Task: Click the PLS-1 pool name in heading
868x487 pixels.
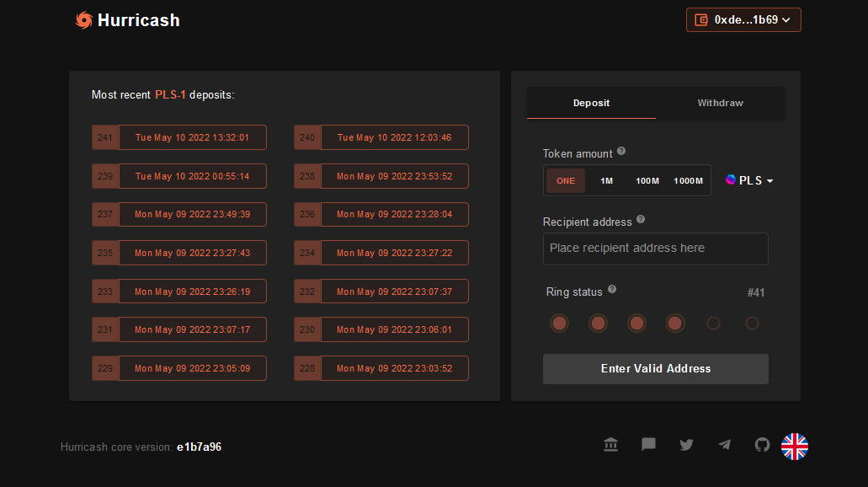Action: pos(170,94)
